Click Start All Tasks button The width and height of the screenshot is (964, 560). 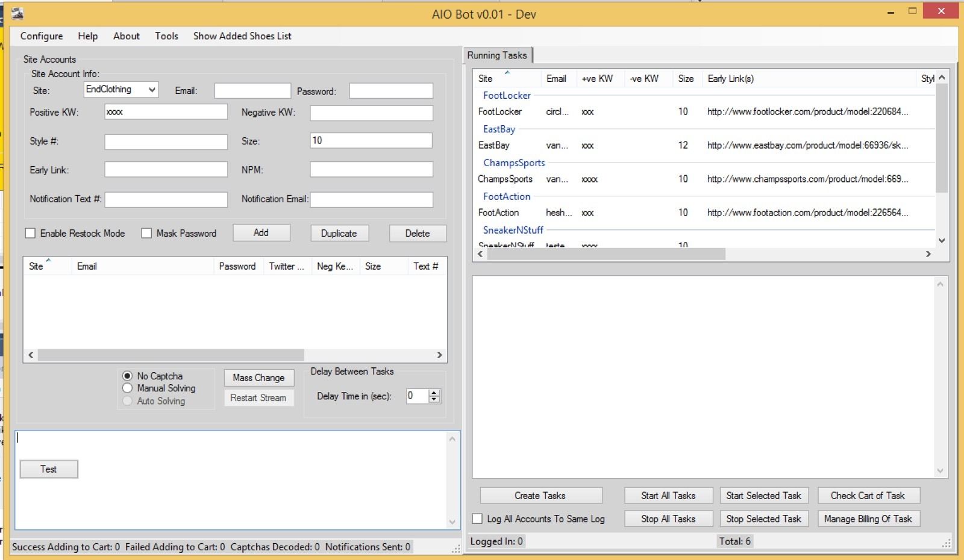pos(668,496)
